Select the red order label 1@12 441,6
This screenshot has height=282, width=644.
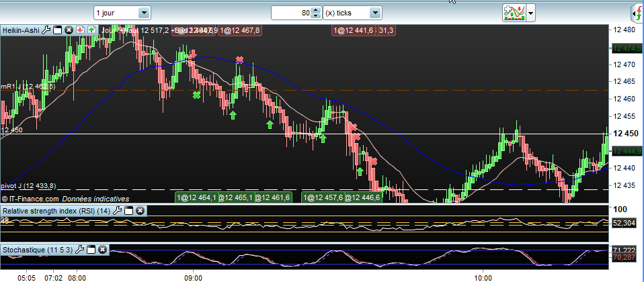354,30
